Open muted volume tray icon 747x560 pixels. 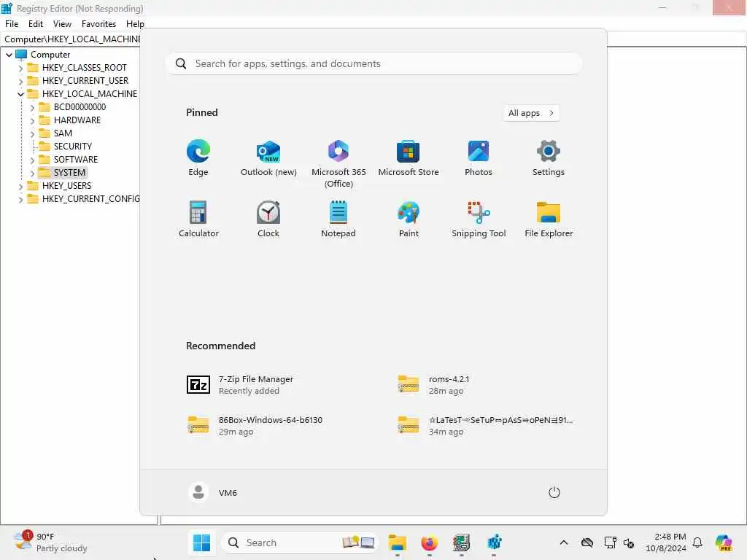tap(629, 542)
